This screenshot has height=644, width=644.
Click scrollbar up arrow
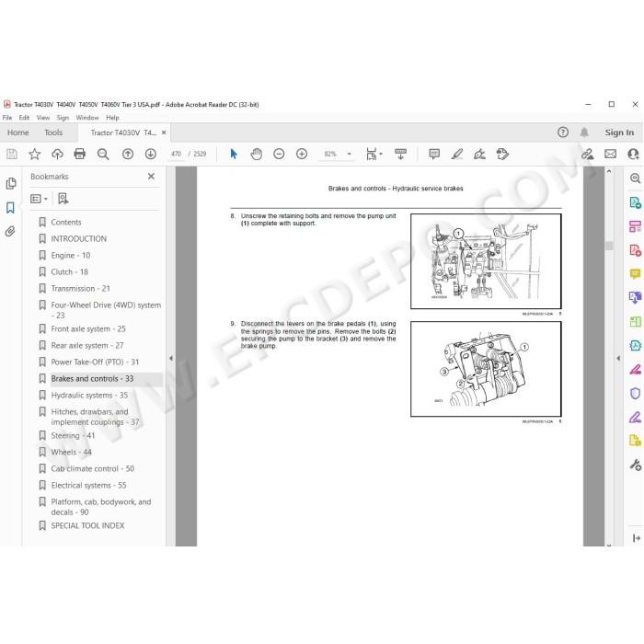click(609, 171)
